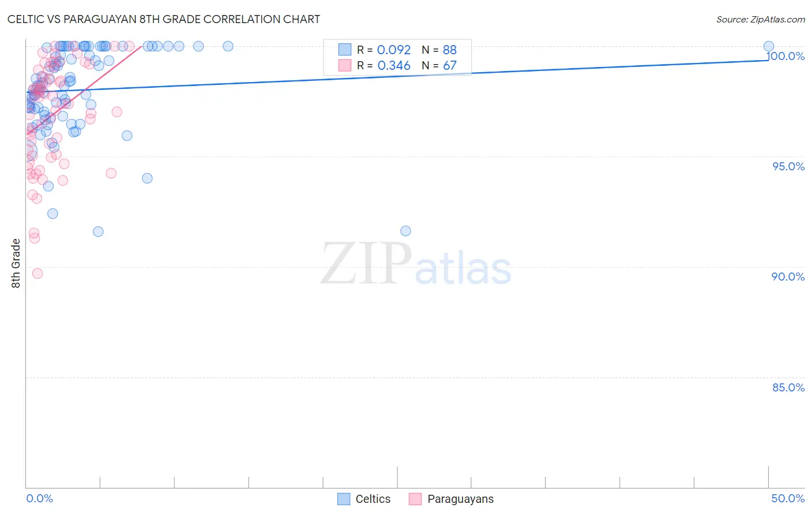Click the Paraguayans legend color swatch
This screenshot has height=515, width=812.
tap(415, 499)
